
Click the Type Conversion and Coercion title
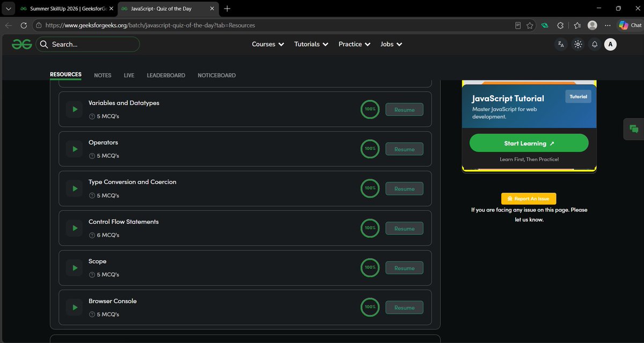[x=133, y=182]
